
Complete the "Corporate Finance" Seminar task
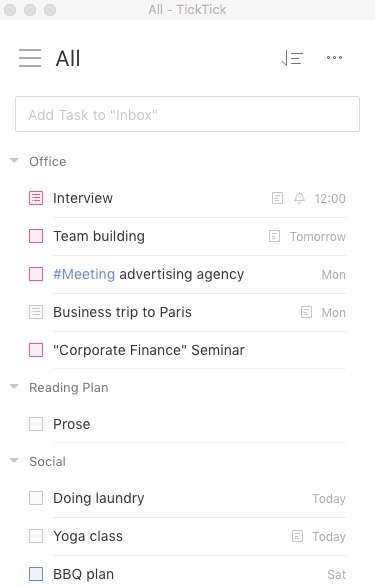pyautogui.click(x=36, y=350)
